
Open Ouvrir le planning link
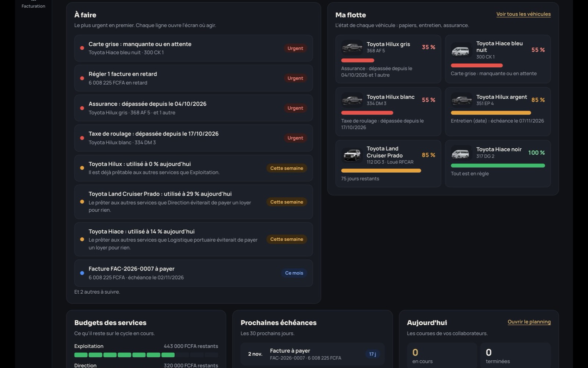(x=529, y=322)
